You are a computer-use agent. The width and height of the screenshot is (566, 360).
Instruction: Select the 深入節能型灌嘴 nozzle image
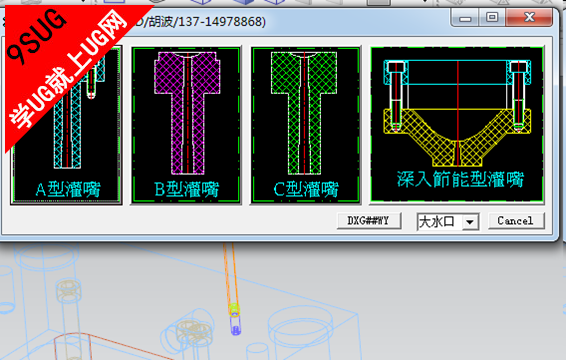point(457,125)
